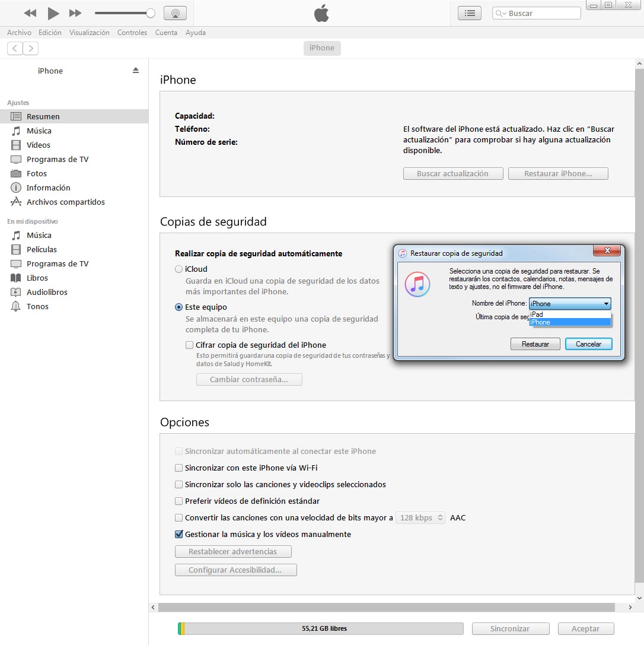The width and height of the screenshot is (644, 645).
Task: Skip to the next track
Action: (x=75, y=13)
